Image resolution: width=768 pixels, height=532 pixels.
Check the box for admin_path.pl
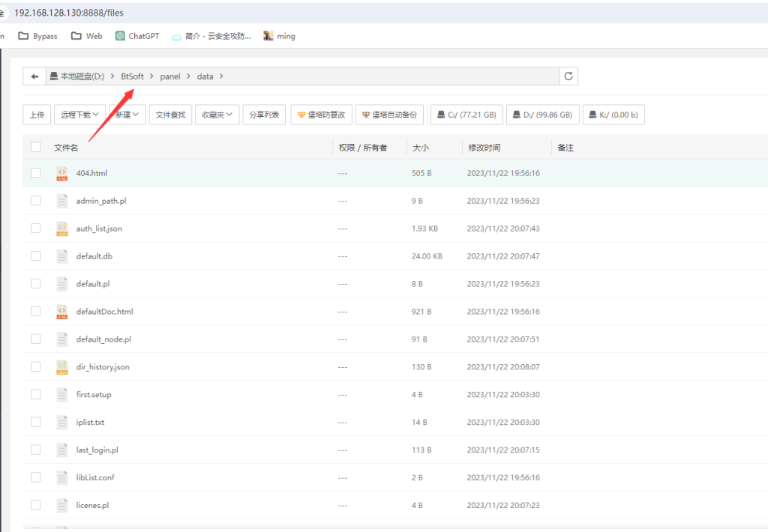coord(36,201)
